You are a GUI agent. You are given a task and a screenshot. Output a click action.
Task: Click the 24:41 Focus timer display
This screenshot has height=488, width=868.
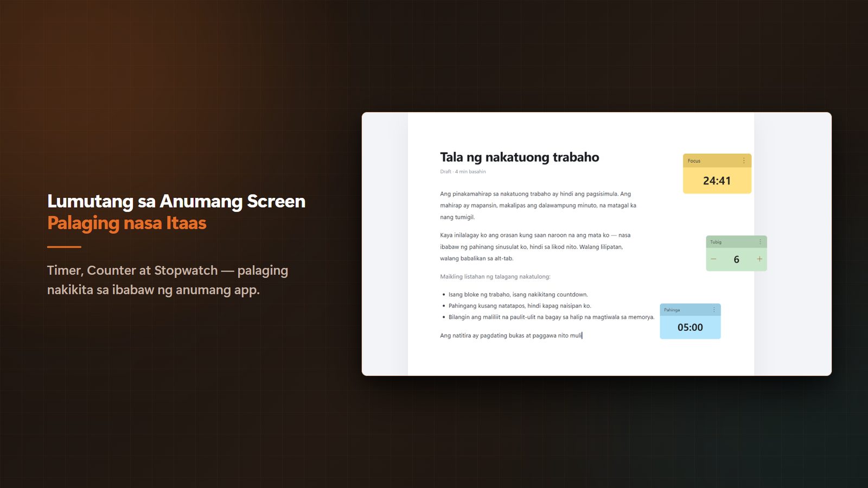[x=717, y=181]
